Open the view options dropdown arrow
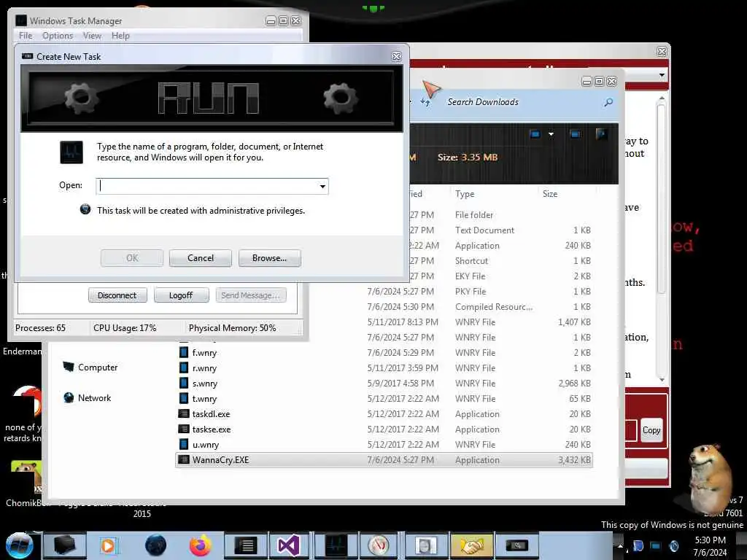 (551, 134)
